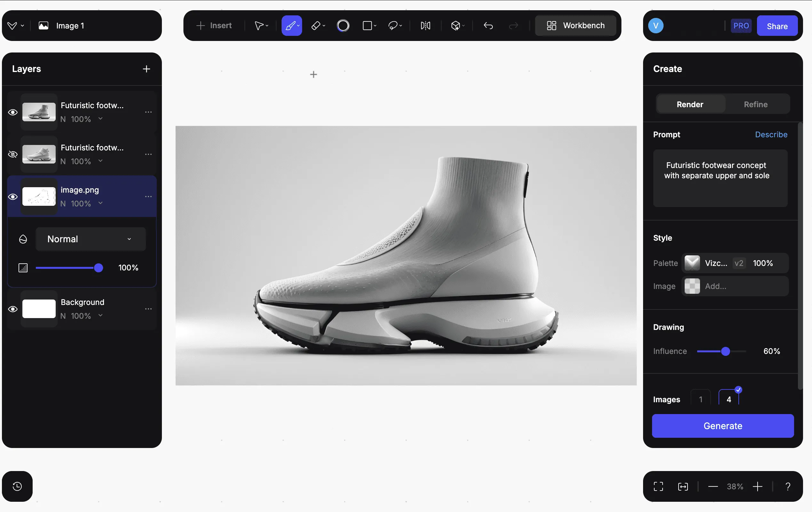Open history clock icon at bottom left

pyautogui.click(x=17, y=486)
